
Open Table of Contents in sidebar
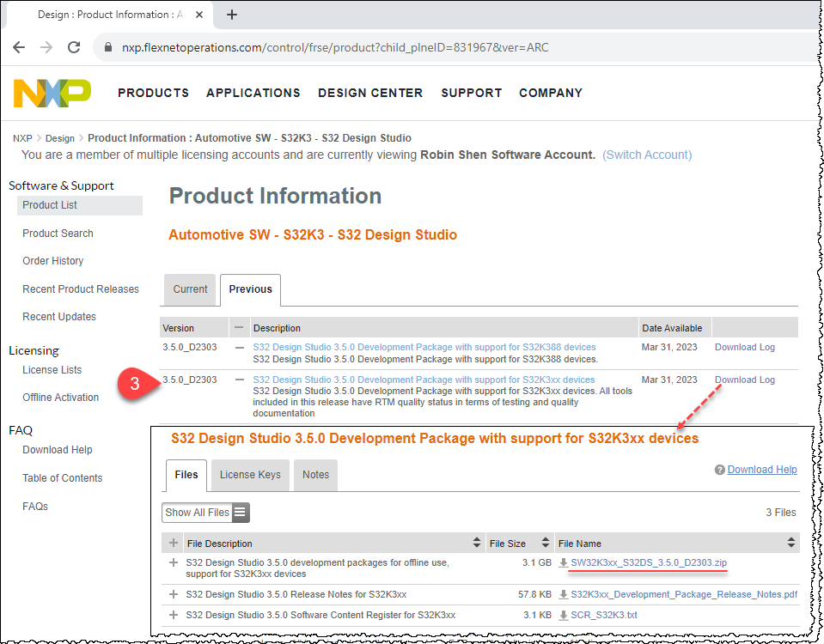(x=62, y=478)
